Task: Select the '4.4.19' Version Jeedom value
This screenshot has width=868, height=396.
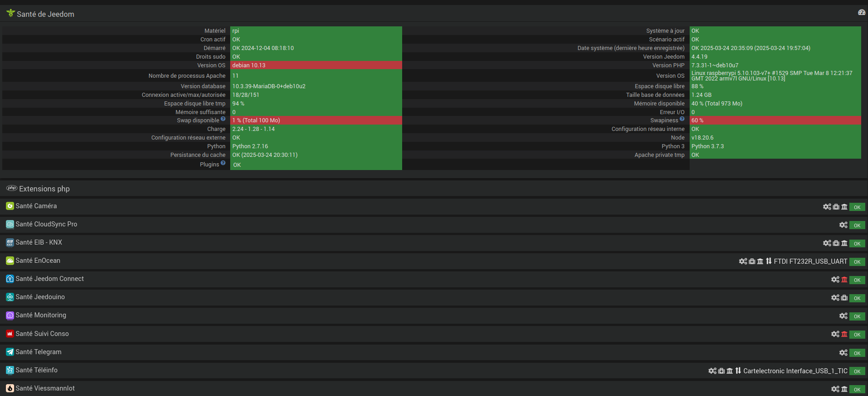Action: pos(775,56)
